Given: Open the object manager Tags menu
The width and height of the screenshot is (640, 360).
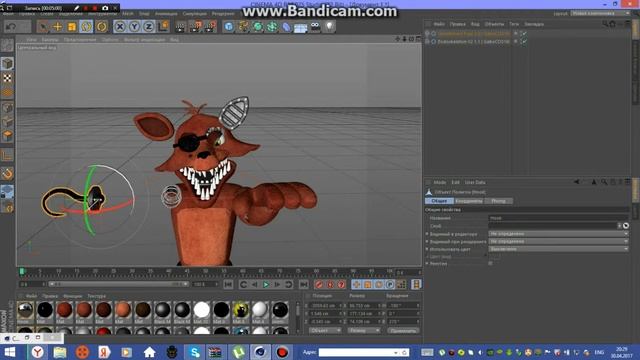Looking at the screenshot, I should (514, 24).
